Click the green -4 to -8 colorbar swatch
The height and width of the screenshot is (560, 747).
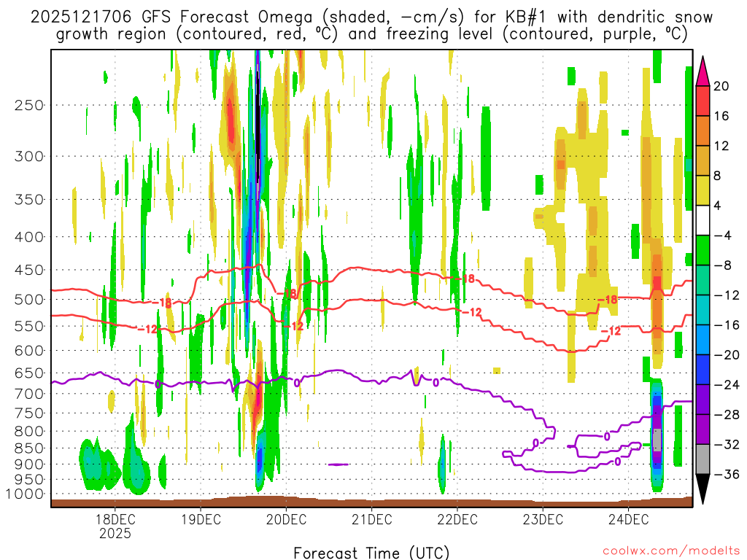tap(703, 251)
